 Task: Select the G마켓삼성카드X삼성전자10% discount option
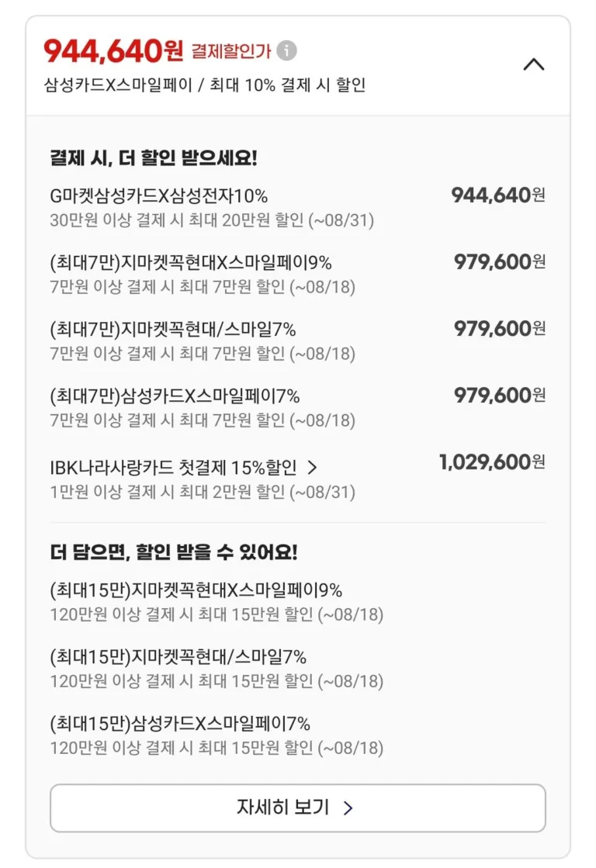coord(297,208)
